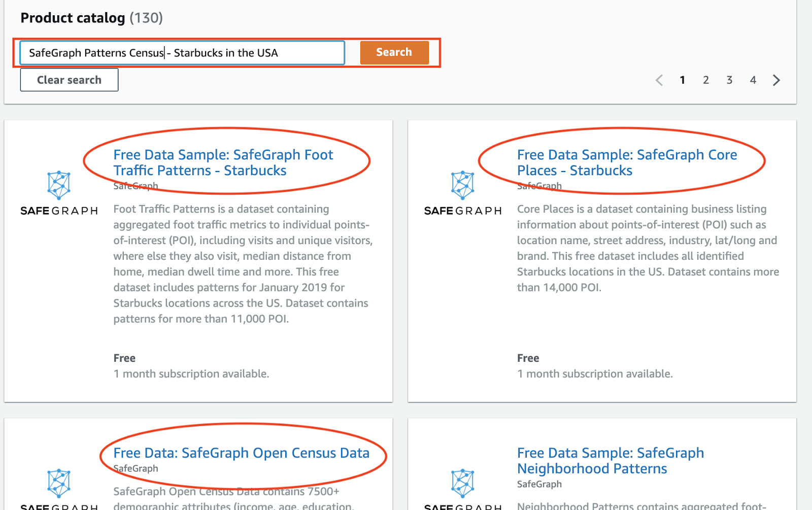Open SafeGraph Neighborhood Patterns sample listing
This screenshot has width=812, height=510.
610,460
